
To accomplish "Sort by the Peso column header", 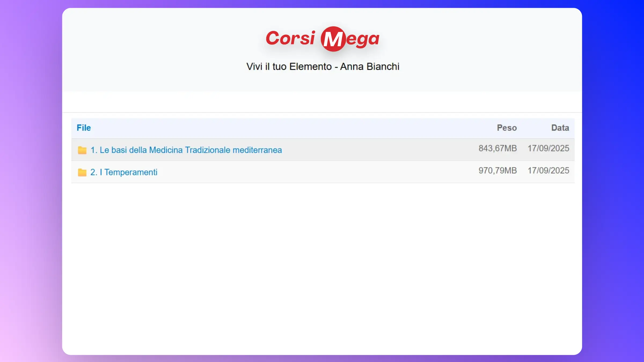I will tap(507, 128).
